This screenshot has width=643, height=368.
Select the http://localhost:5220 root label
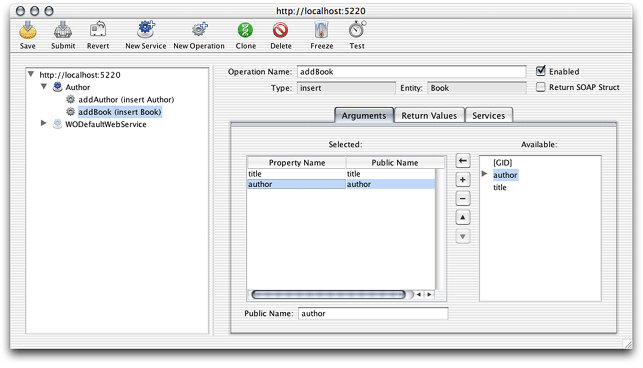pyautogui.click(x=80, y=75)
